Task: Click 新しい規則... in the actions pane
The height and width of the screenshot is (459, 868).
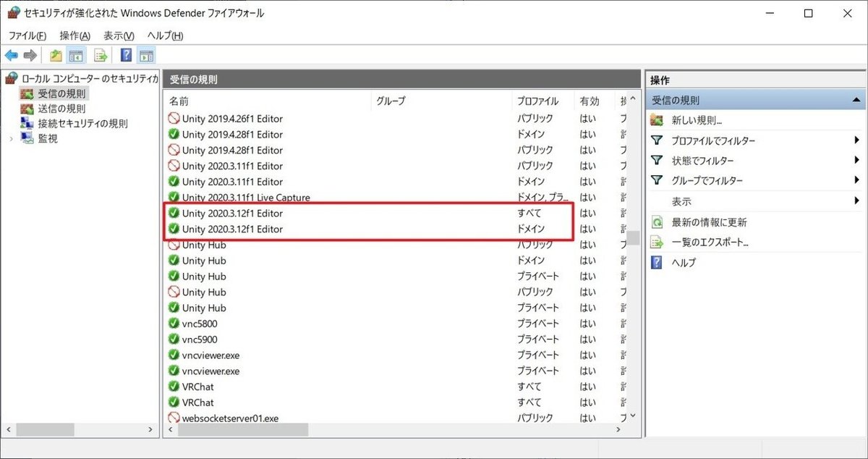Action: 697,120
